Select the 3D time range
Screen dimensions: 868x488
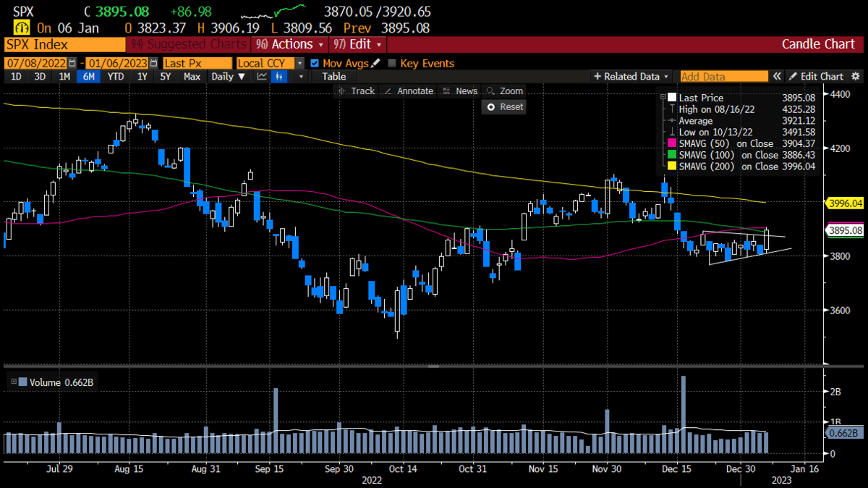(40, 76)
